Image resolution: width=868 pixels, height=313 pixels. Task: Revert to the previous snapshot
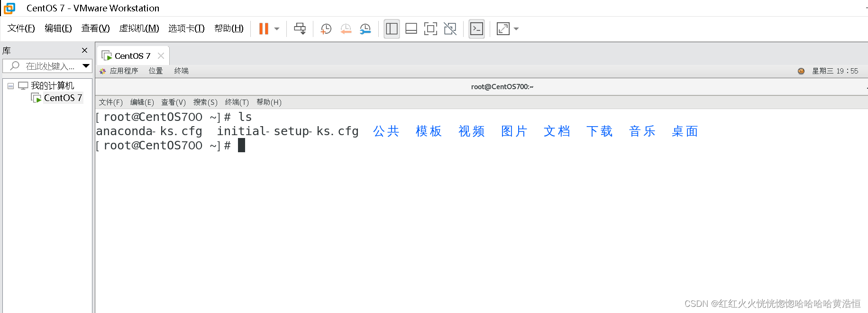pos(346,29)
